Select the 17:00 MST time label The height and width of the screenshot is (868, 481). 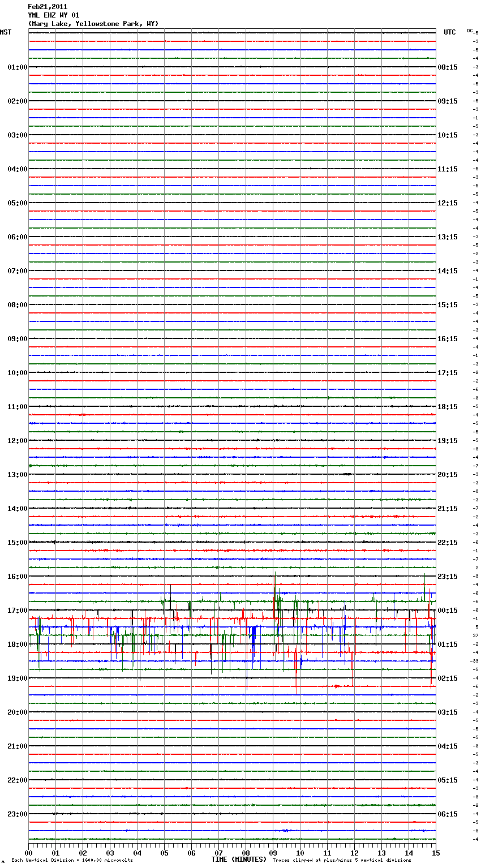click(18, 611)
